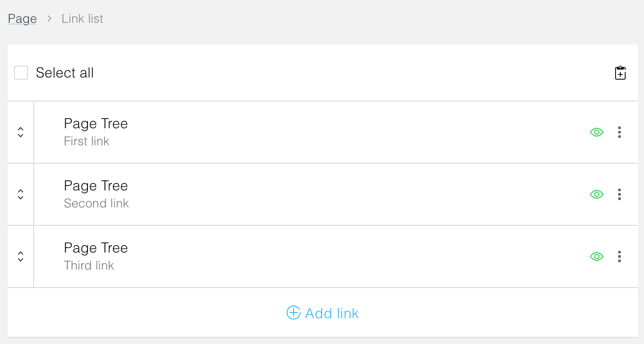The height and width of the screenshot is (344, 644).
Task: Toggle the Third link eye icon
Action: tap(597, 256)
